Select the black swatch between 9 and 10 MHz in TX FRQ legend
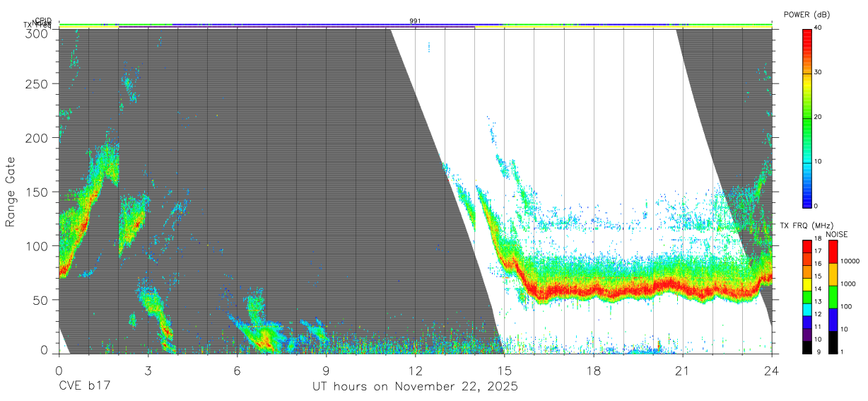This screenshot has height=401, width=868. [807, 347]
